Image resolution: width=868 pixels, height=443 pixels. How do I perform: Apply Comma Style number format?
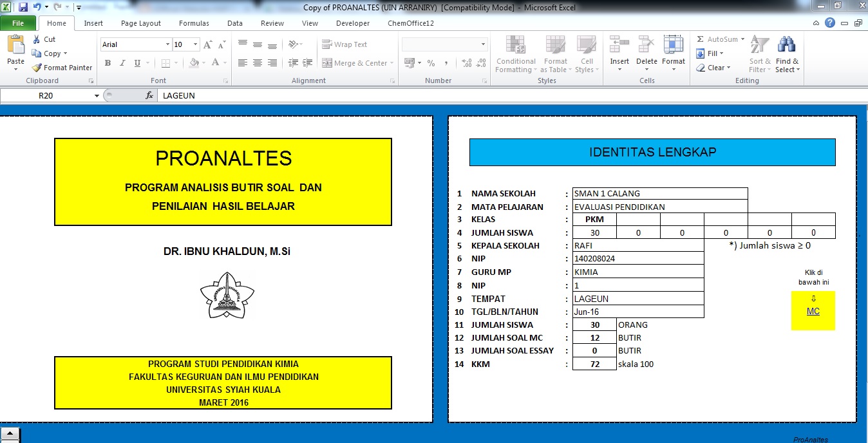(446, 63)
